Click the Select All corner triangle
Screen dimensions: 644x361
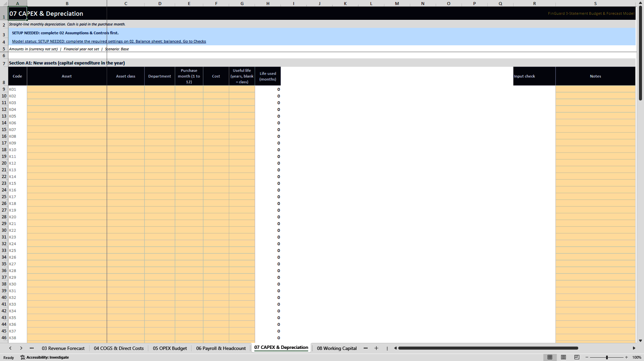click(4, 3)
